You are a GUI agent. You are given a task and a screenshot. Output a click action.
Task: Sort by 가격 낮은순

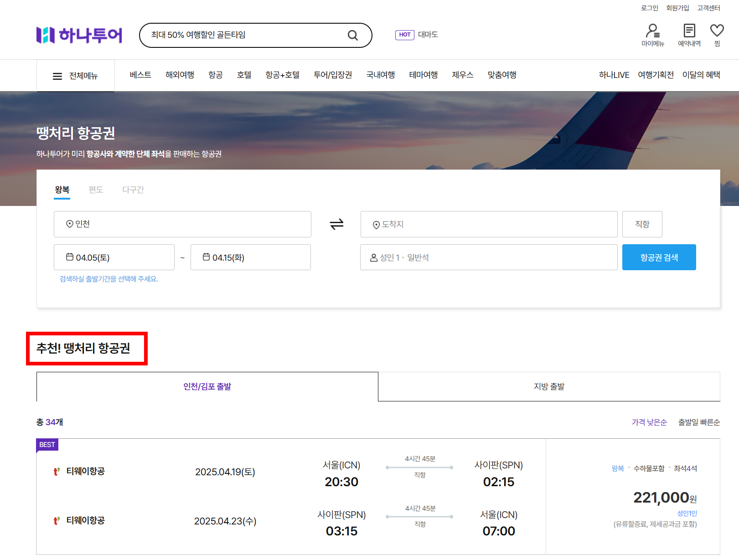[649, 422]
